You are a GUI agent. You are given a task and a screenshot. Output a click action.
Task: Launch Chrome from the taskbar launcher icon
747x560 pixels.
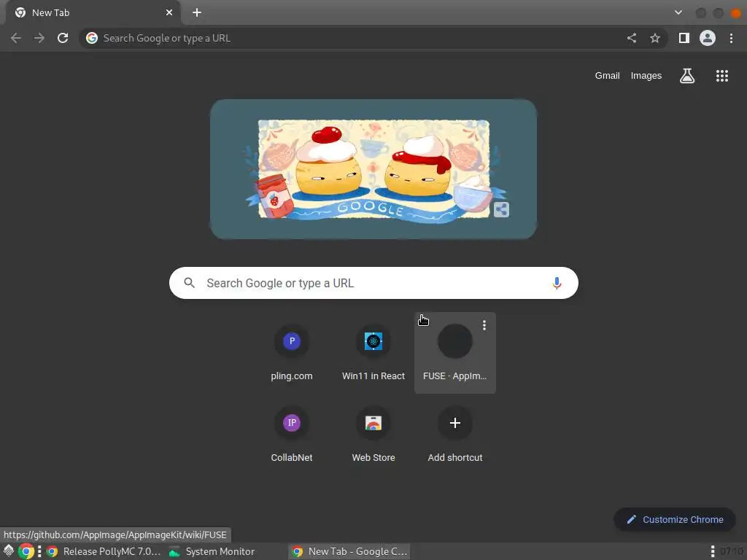click(x=27, y=551)
